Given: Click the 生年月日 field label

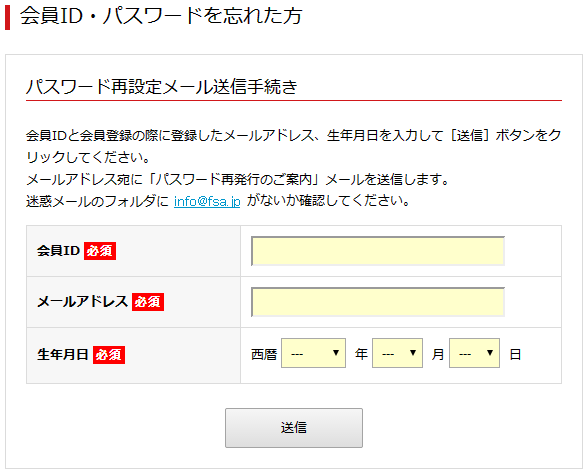Looking at the screenshot, I should 63,355.
